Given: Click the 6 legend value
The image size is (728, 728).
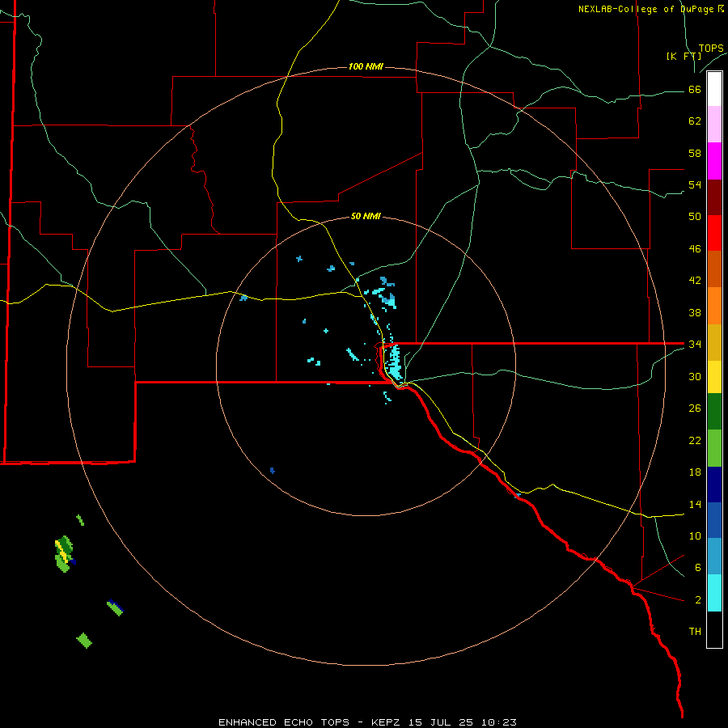Looking at the screenshot, I should point(698,567).
